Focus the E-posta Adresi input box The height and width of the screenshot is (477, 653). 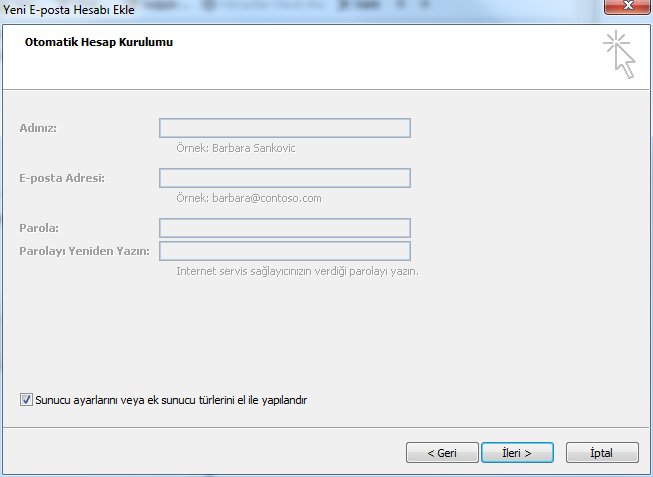284,178
